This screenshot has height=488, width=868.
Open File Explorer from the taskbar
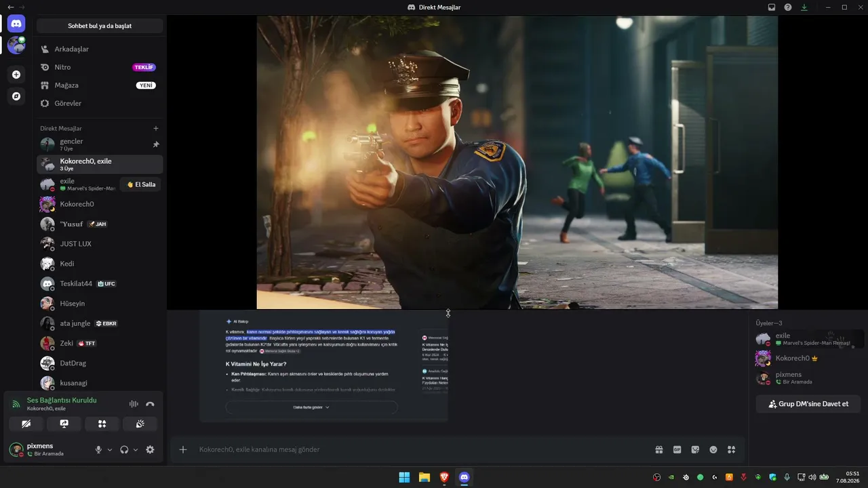pos(424,477)
